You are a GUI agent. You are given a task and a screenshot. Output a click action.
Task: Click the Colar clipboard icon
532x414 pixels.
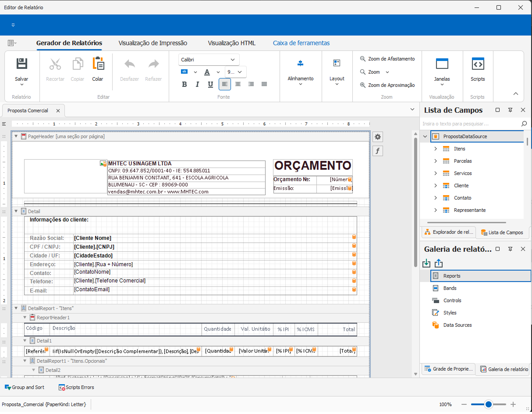click(98, 64)
